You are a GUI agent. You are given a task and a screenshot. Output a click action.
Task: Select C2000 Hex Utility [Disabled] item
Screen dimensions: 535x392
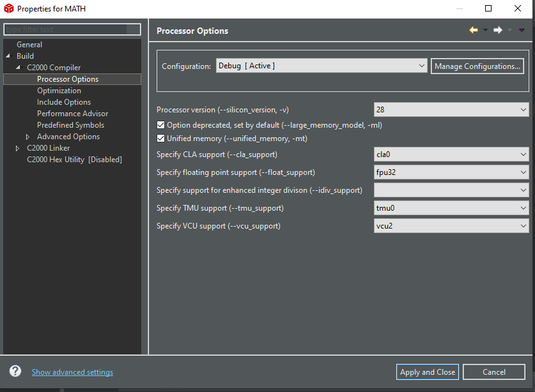74,160
